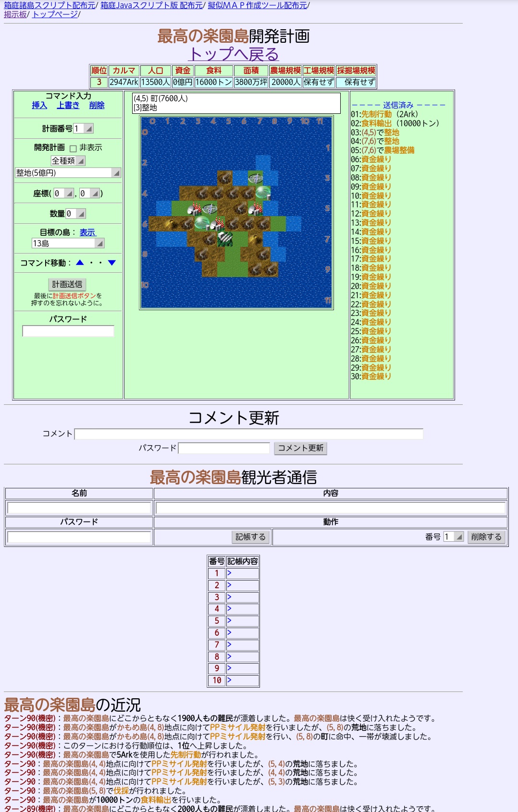
Task: Select the wasteland crater tile on map row 7
Action: click(210, 239)
